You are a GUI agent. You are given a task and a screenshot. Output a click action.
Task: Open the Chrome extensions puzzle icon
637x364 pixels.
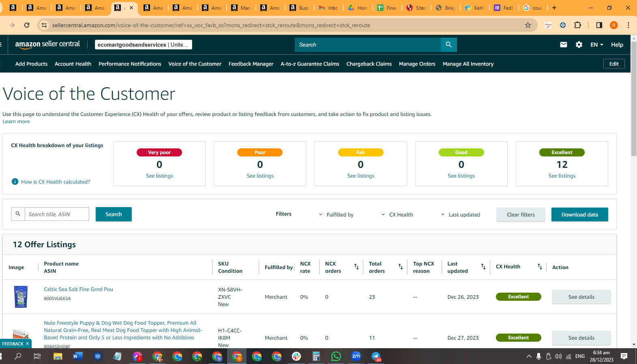coord(578,25)
